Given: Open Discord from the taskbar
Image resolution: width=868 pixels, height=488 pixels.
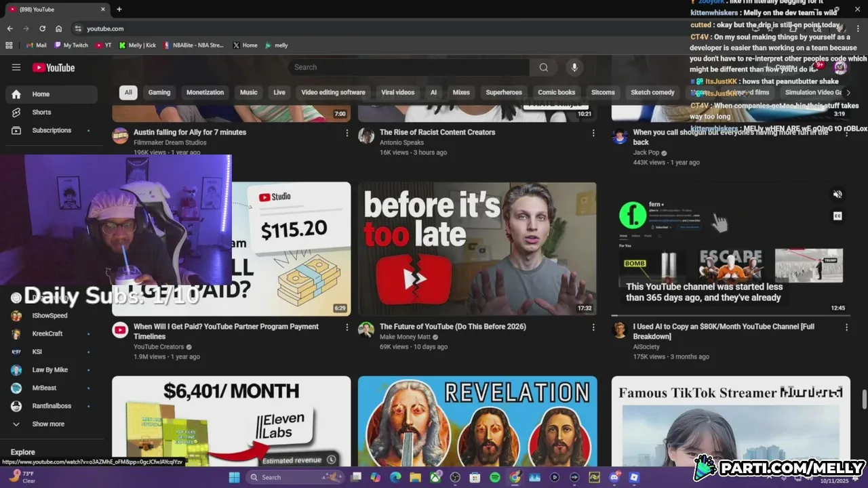Looking at the screenshot, I should point(615,477).
